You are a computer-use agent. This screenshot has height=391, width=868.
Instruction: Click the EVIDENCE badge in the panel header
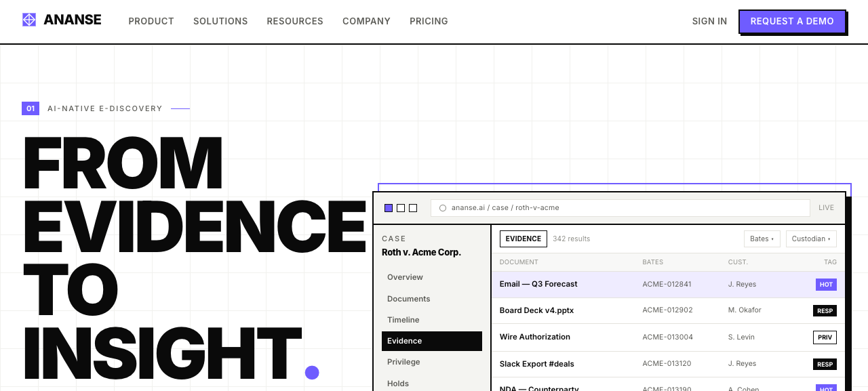tap(524, 239)
